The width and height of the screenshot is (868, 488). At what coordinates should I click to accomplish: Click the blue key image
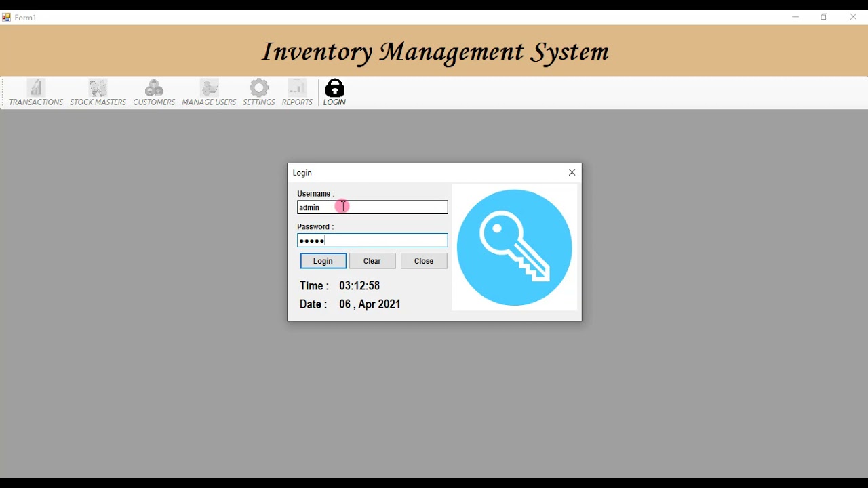pos(515,248)
